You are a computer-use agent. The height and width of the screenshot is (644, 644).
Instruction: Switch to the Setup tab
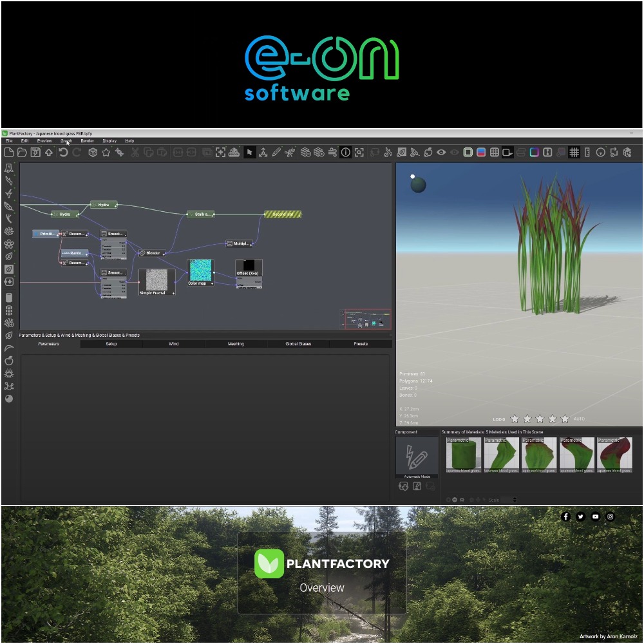(111, 344)
